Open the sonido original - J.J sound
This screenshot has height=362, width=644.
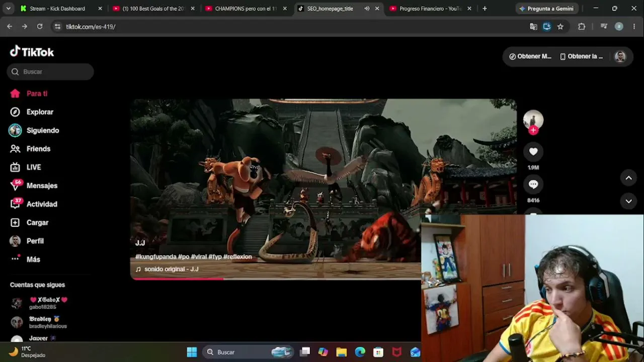[167, 269]
